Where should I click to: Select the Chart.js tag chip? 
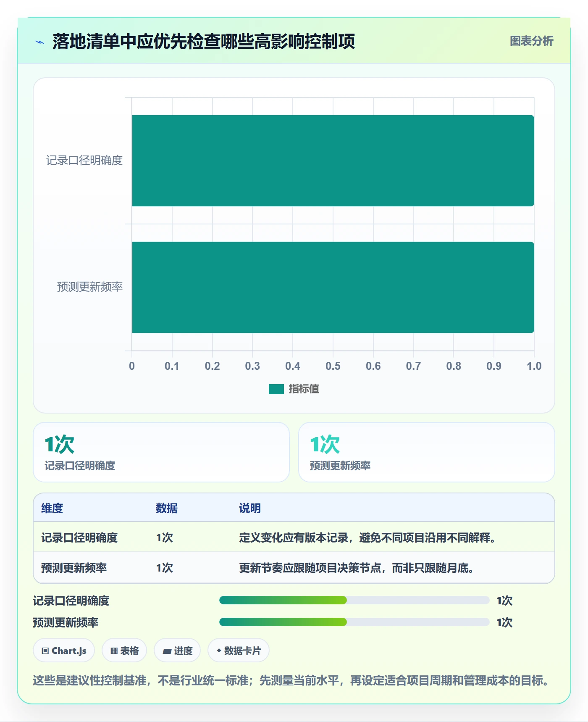tap(64, 651)
